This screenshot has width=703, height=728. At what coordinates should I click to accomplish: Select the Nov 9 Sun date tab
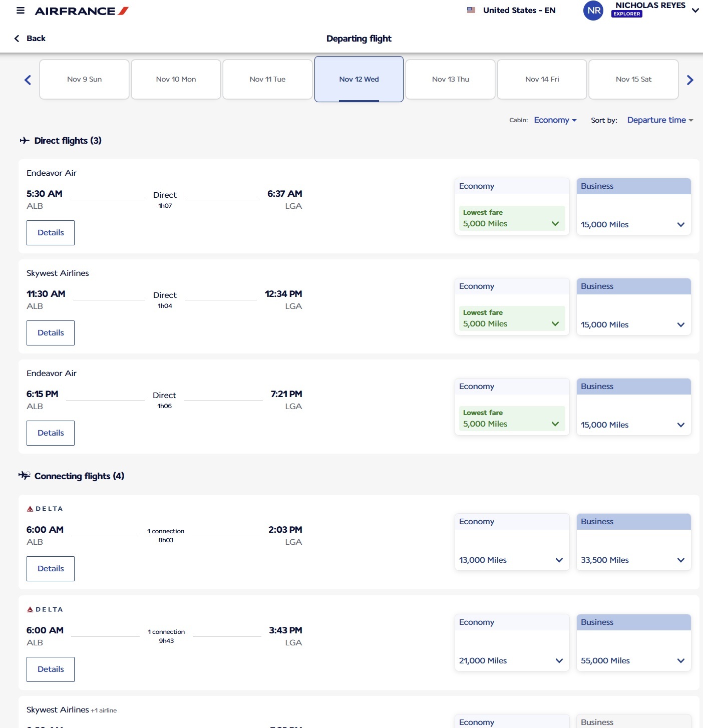tap(84, 79)
